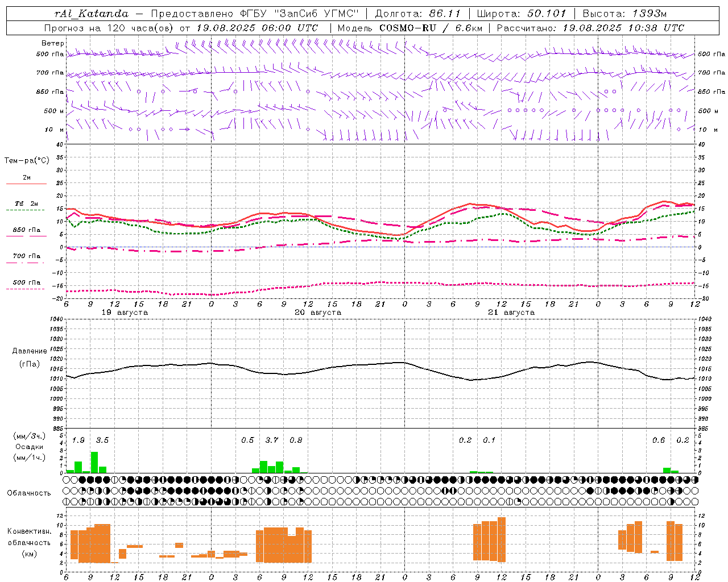Viewport: 728px width, 582px height.
Task: Select the elevation value 1393м
Action: (x=650, y=14)
